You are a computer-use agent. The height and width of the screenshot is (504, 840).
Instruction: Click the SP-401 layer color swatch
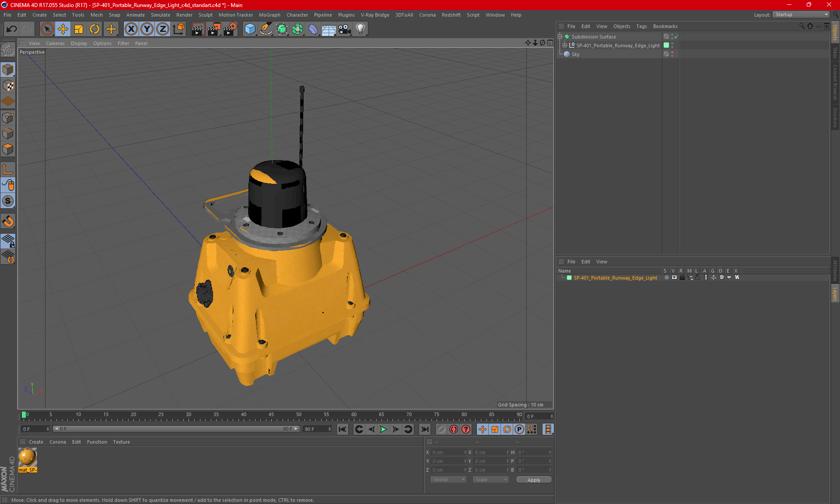point(569,278)
